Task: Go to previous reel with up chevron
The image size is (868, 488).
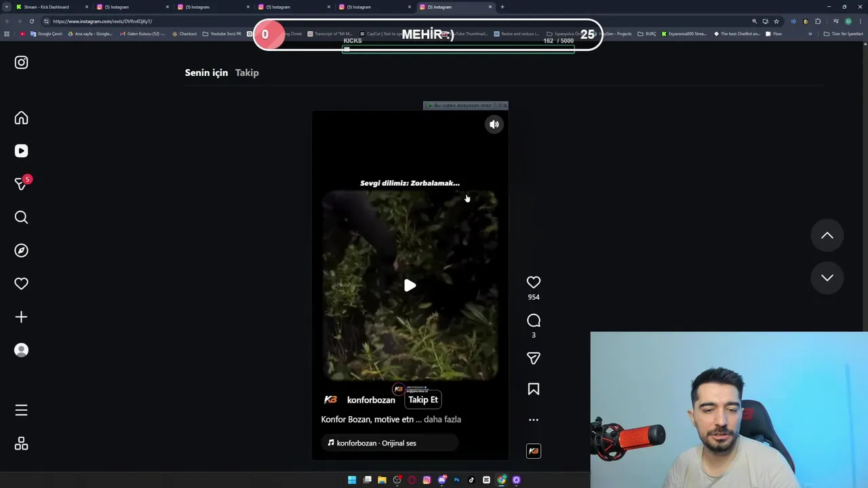Action: pyautogui.click(x=827, y=235)
